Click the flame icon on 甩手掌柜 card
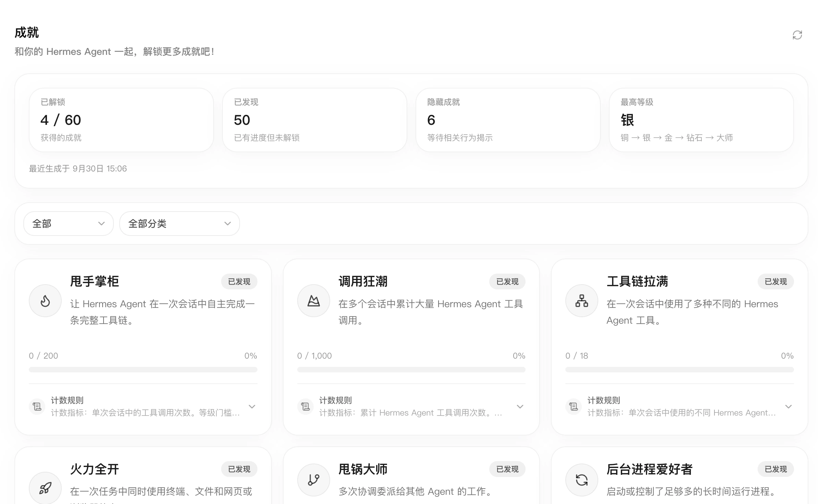The image size is (818, 504). 45,301
